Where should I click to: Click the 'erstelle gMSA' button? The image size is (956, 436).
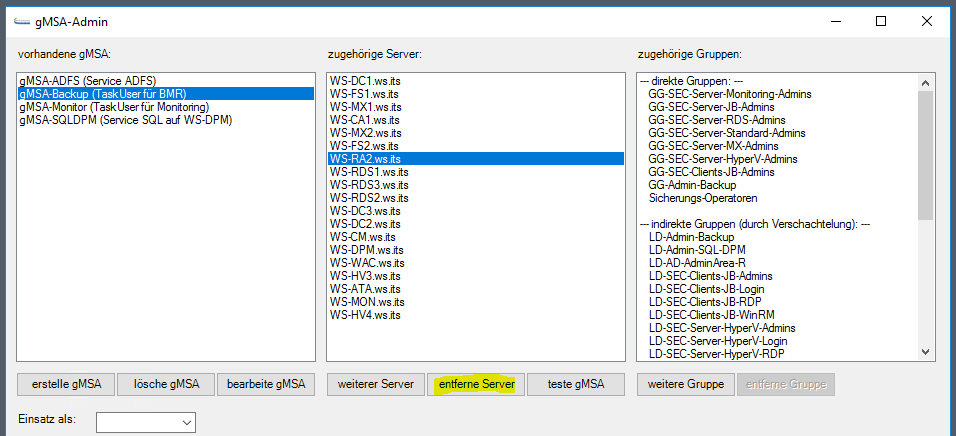coord(65,384)
